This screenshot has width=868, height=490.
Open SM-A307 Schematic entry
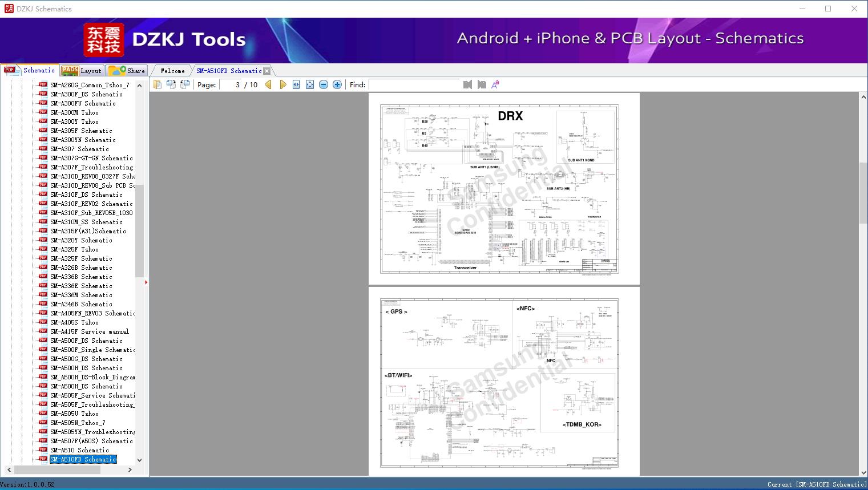click(79, 149)
